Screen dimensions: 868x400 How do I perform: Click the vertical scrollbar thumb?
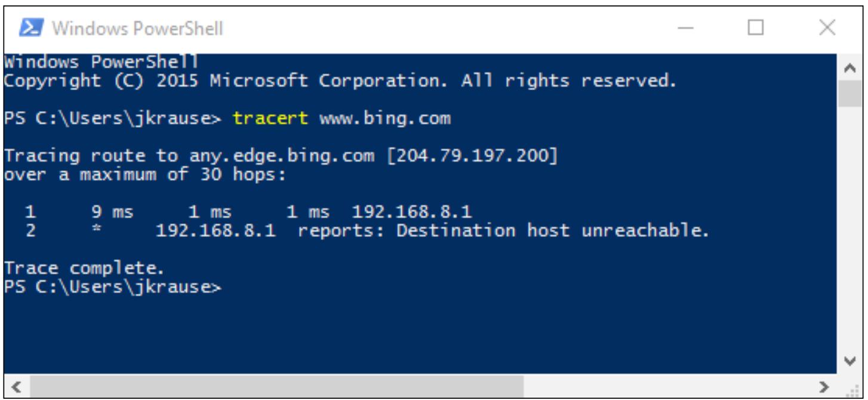pos(849,94)
